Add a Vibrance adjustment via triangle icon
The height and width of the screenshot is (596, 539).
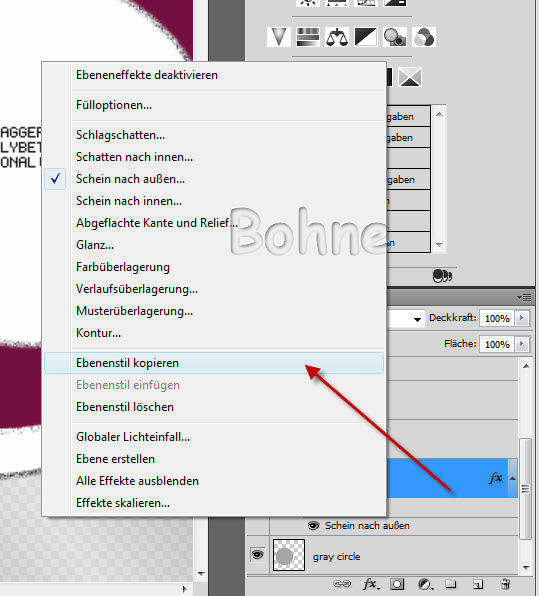coord(279,37)
